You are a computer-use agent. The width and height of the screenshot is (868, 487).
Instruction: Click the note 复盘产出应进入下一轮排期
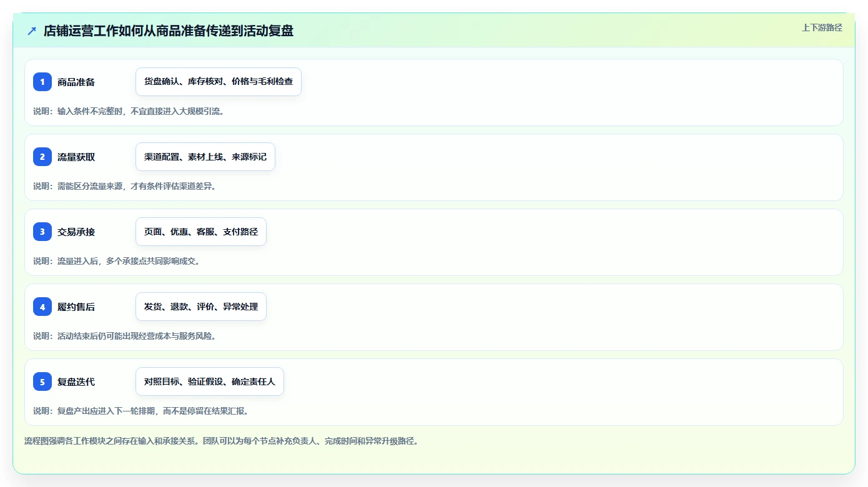pyautogui.click(x=141, y=411)
